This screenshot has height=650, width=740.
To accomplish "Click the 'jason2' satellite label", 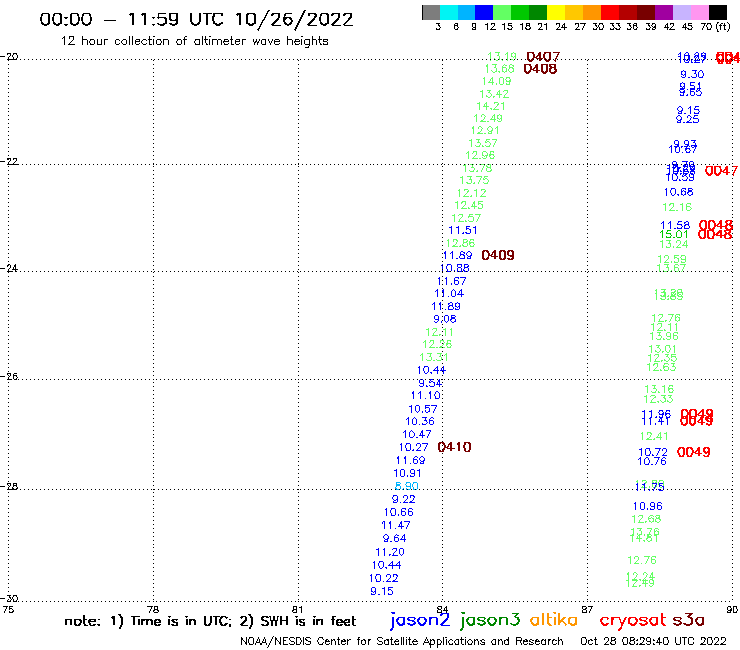I will (420, 620).
